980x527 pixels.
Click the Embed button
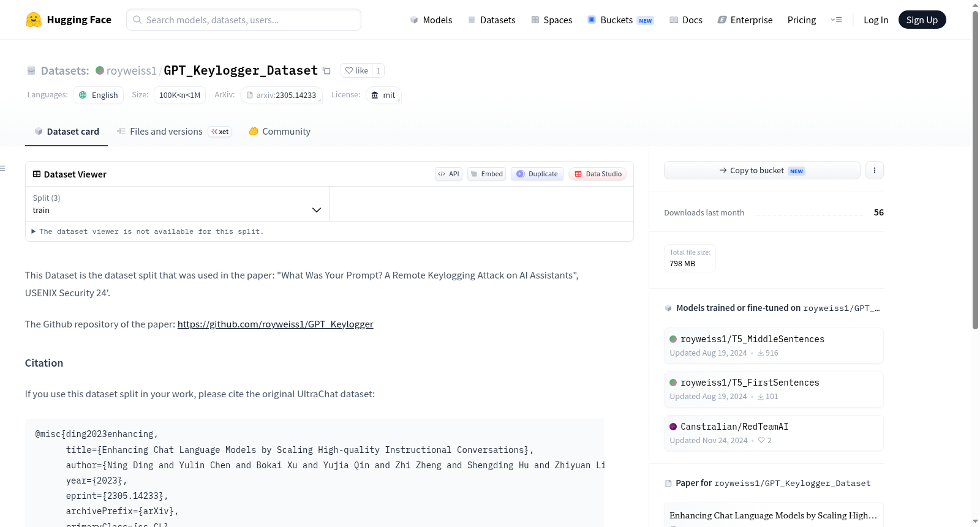(487, 174)
